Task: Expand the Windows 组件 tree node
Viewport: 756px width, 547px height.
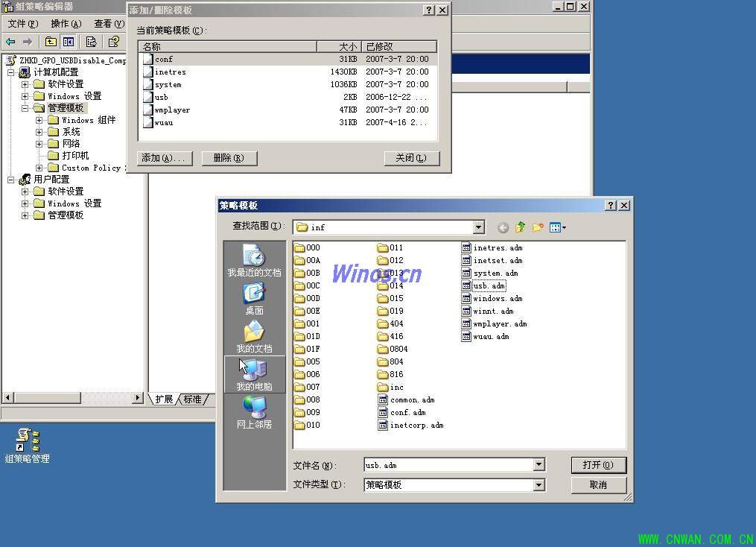Action: (x=39, y=120)
